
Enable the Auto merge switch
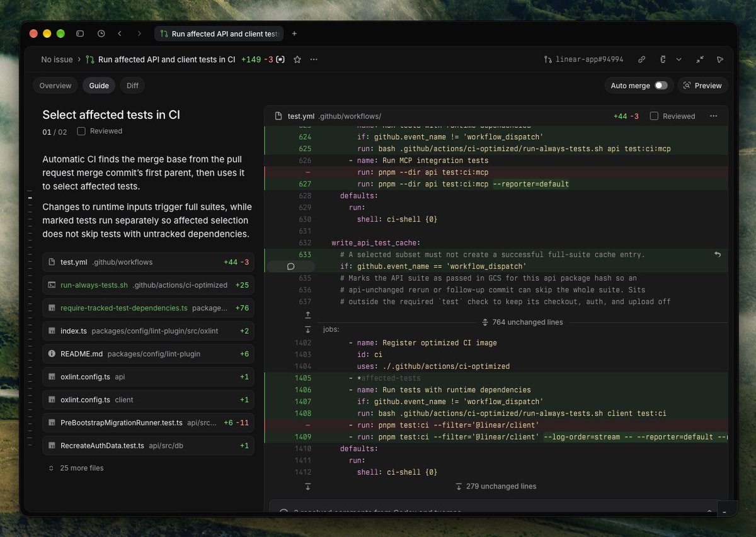coord(660,86)
